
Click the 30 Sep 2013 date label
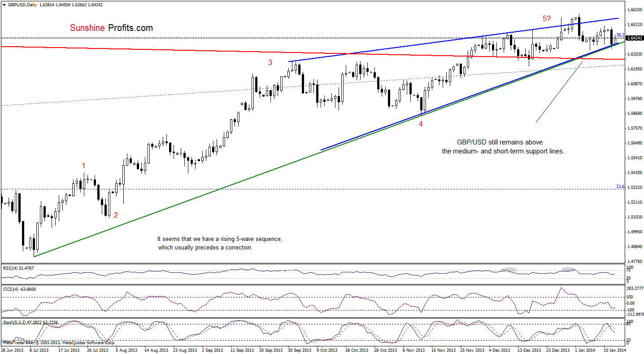tap(299, 350)
